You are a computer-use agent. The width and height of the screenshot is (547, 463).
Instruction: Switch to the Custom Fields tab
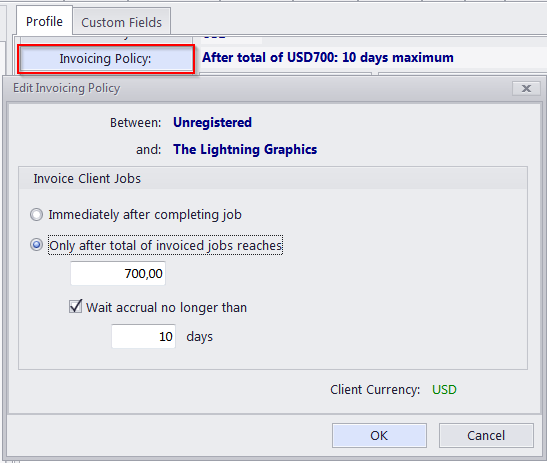[121, 22]
